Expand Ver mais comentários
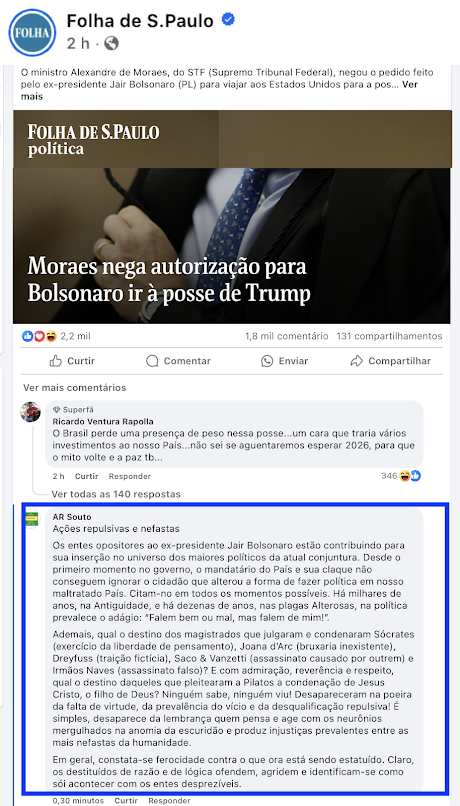The image size is (460, 806). (75, 388)
